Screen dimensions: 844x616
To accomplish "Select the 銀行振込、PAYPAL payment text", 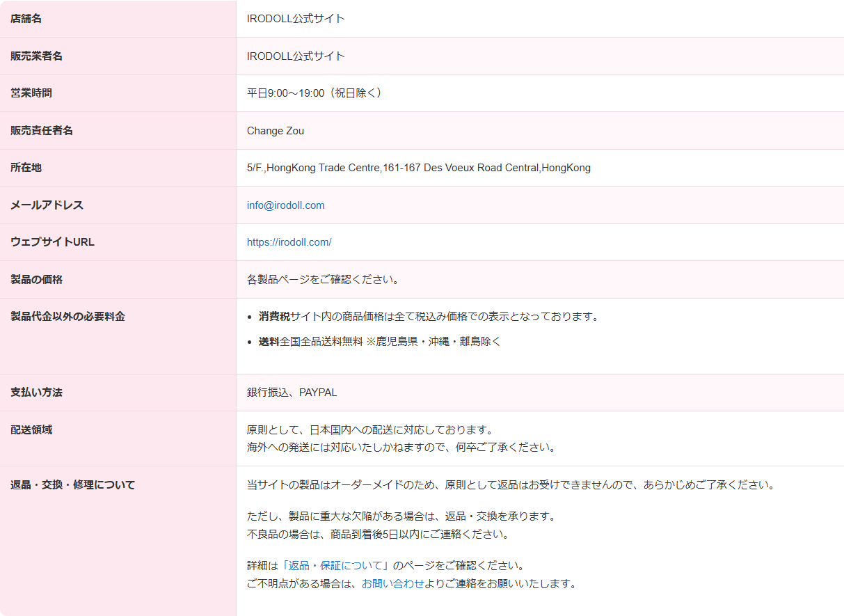I will click(292, 393).
